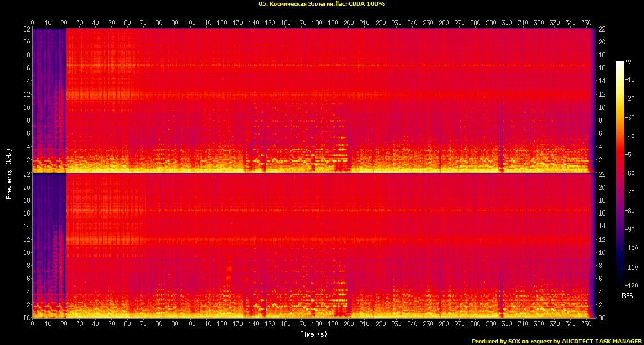Select the 0 s mark on the top time axis

[33, 23]
